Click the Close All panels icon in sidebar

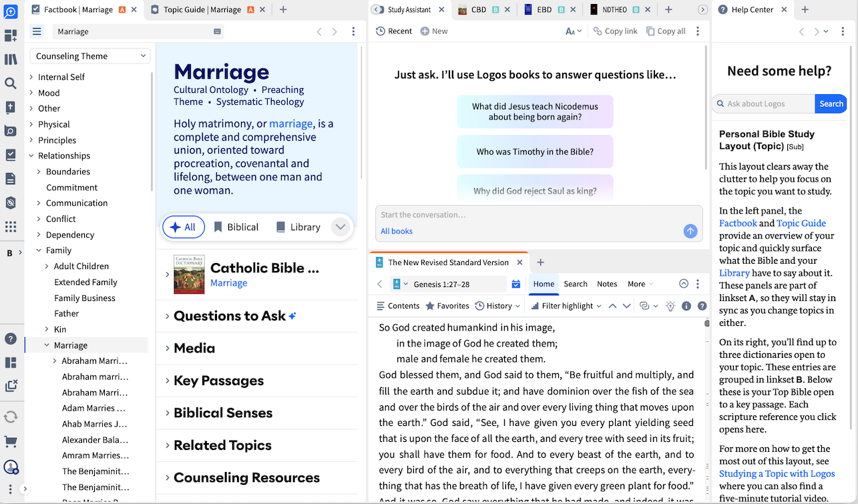tap(11, 386)
